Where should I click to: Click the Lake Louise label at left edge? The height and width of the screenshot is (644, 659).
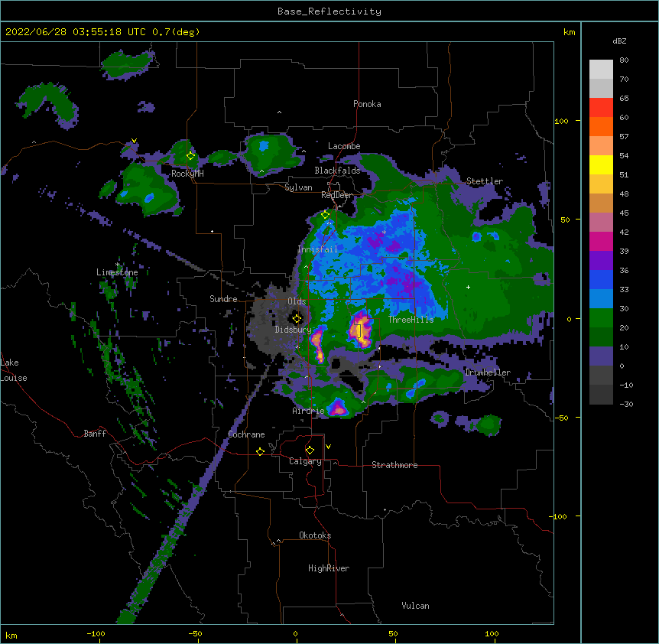[x=14, y=370]
